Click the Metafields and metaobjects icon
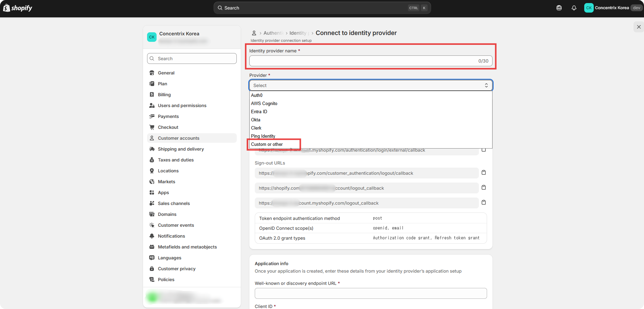 click(152, 247)
